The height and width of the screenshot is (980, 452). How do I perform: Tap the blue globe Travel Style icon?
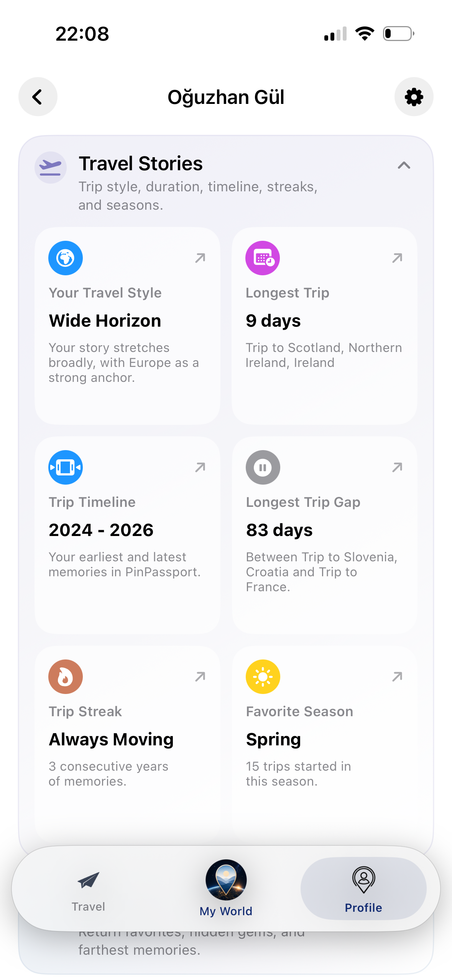pyautogui.click(x=66, y=258)
